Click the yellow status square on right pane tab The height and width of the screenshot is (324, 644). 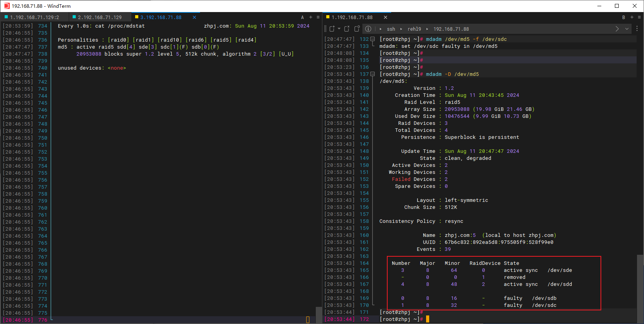click(x=328, y=17)
